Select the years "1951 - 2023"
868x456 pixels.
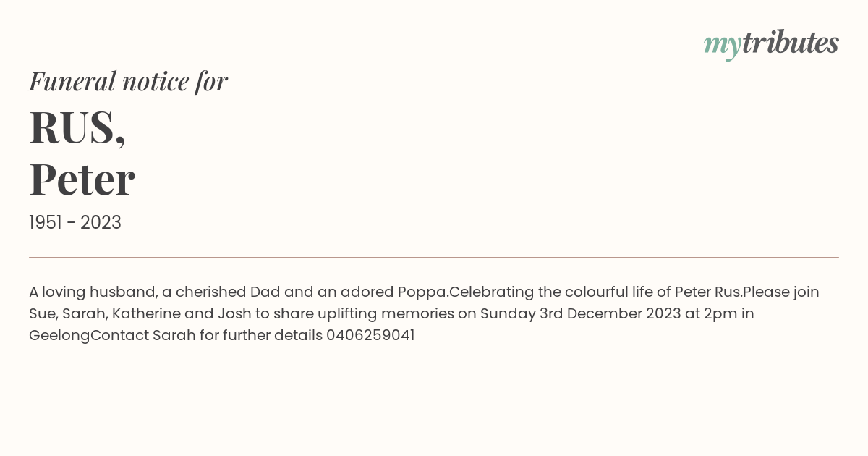pos(75,223)
